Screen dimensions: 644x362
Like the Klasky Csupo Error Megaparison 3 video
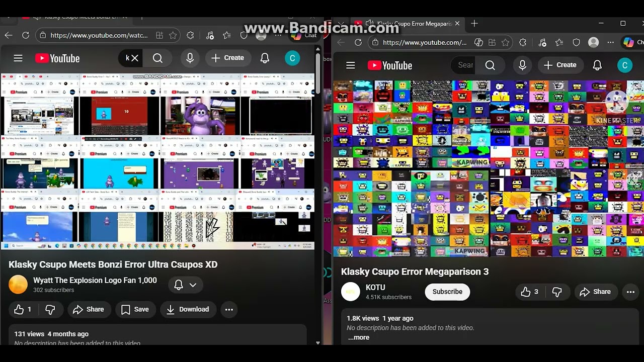click(x=530, y=292)
